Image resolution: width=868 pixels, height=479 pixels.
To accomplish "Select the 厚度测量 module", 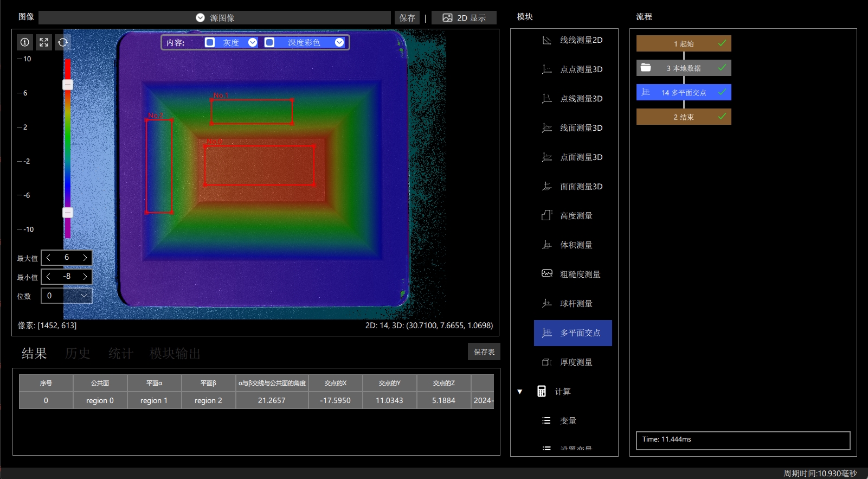I will pyautogui.click(x=573, y=362).
